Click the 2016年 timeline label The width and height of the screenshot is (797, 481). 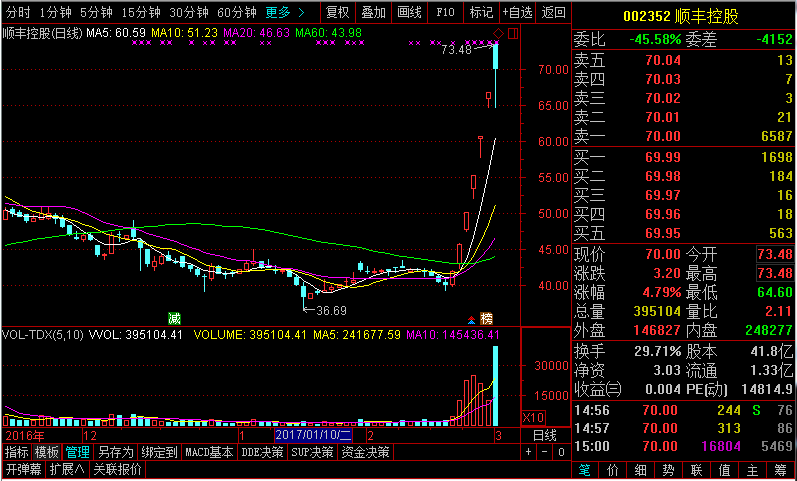pyautogui.click(x=25, y=435)
